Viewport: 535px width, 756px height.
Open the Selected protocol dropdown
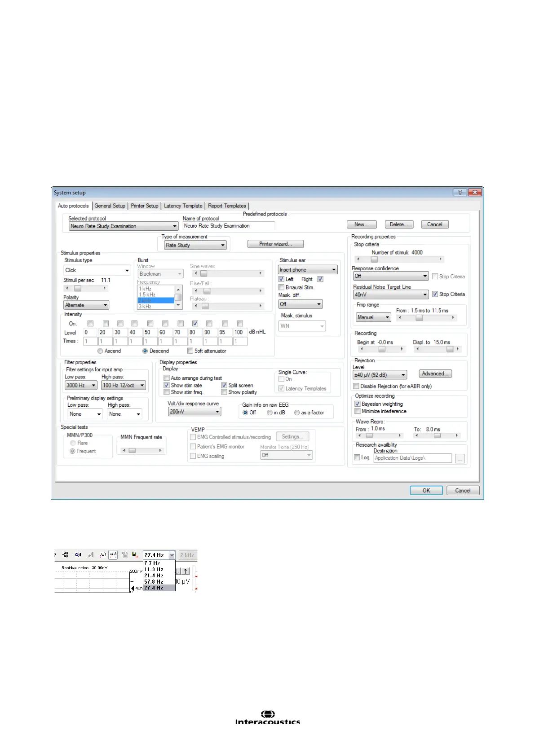pyautogui.click(x=124, y=226)
